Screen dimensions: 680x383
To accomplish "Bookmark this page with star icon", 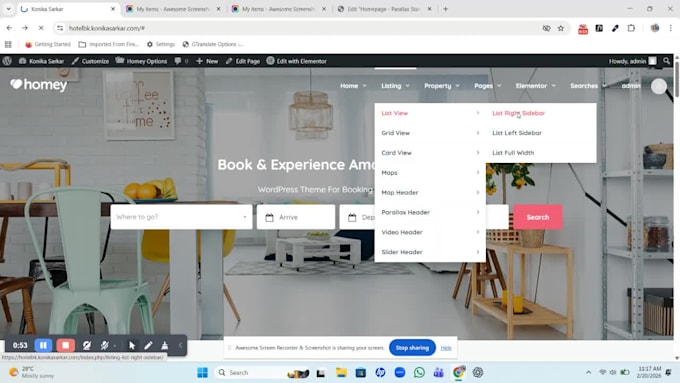I will 561,28.
